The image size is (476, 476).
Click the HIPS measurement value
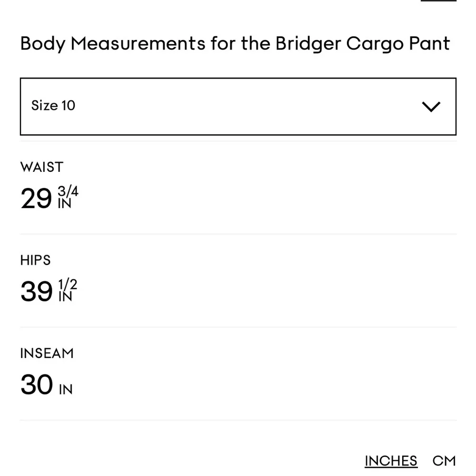click(x=48, y=290)
